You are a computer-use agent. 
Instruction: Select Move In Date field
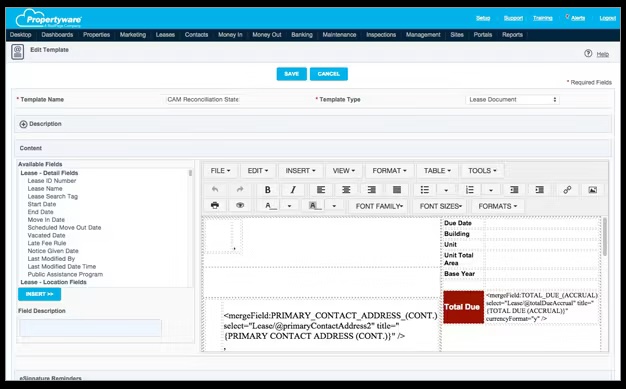coord(46,220)
